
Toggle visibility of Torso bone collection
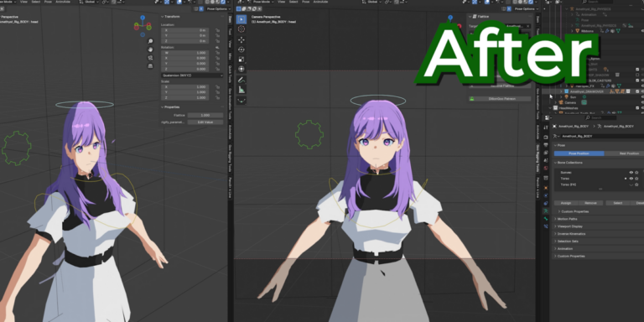click(x=631, y=179)
